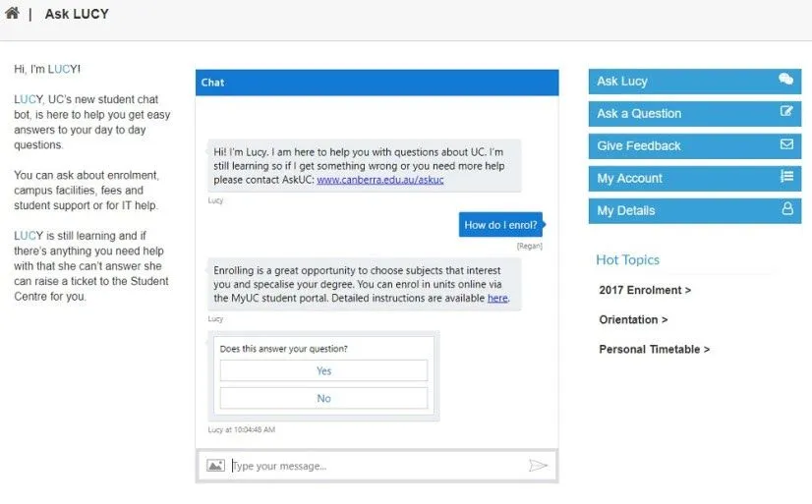Click the Ask LUCY page title
The image size is (812, 504).
click(x=77, y=14)
